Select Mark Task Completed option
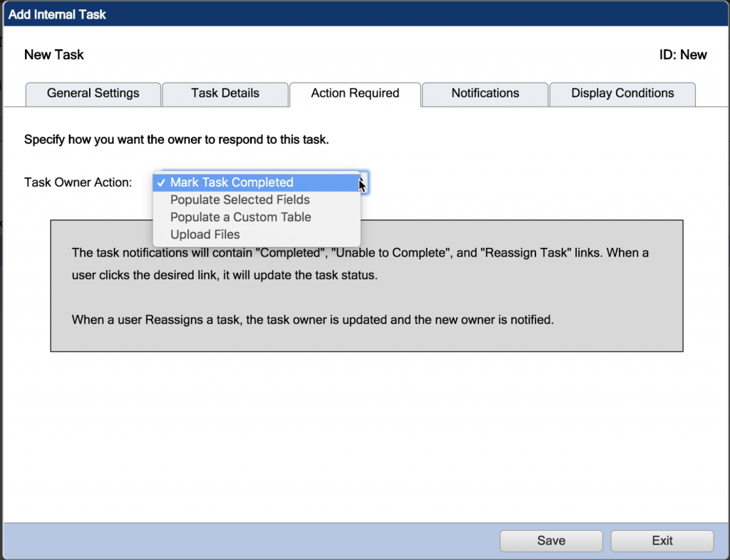Screen dimensions: 730x560 pos(232,182)
